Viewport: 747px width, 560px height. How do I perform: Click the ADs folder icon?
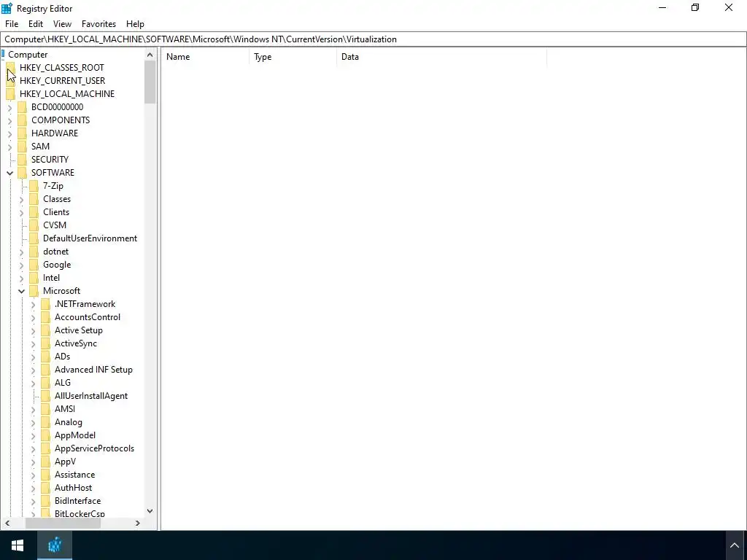tap(45, 356)
